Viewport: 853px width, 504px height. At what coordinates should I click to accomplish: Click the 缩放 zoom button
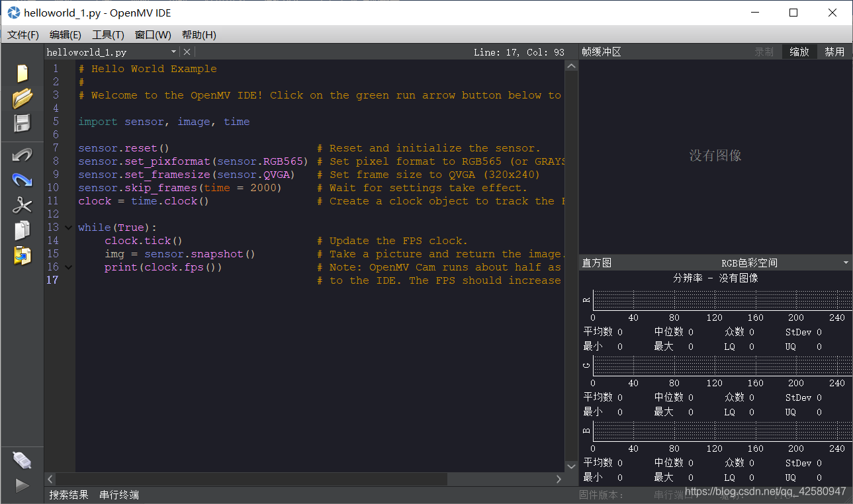[x=799, y=52]
